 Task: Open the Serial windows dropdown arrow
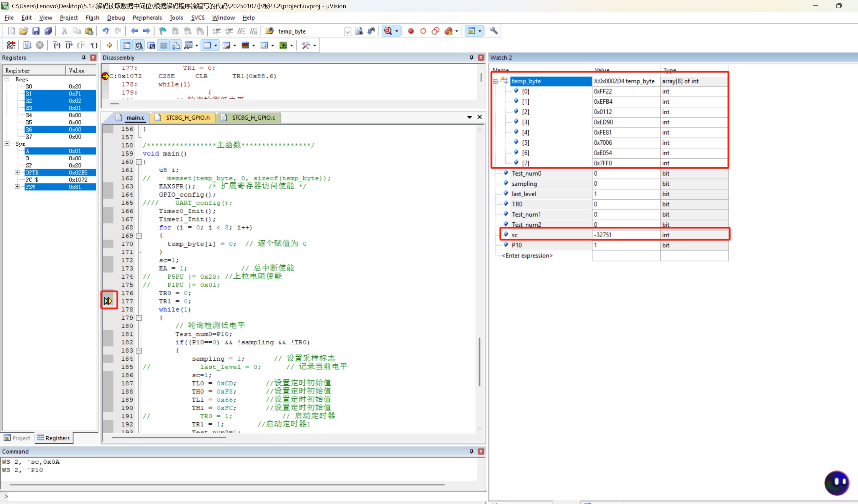[x=234, y=45]
